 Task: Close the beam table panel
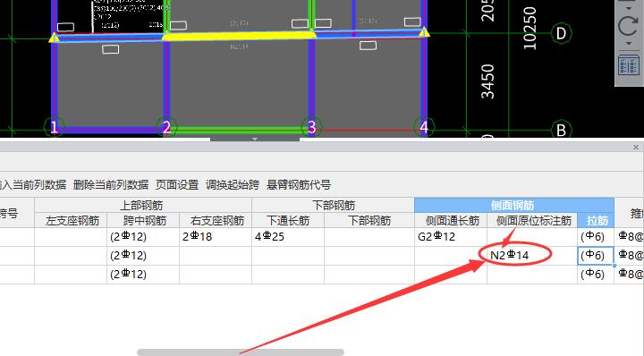coord(636,147)
